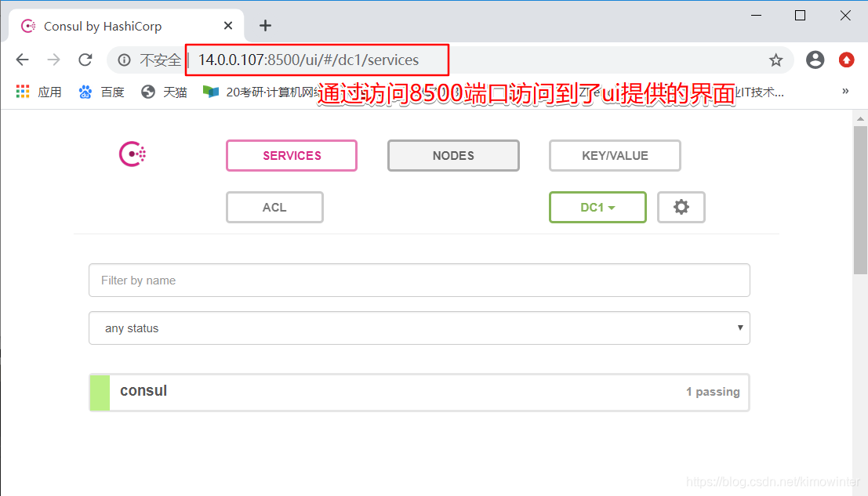Reload the current page
The height and width of the screenshot is (496, 868).
[x=85, y=60]
